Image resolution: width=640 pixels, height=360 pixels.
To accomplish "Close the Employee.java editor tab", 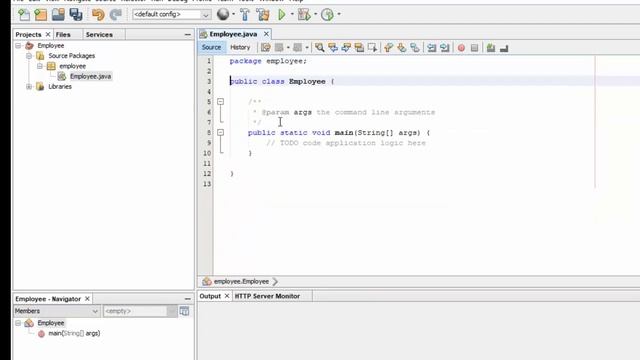I will coord(266,34).
